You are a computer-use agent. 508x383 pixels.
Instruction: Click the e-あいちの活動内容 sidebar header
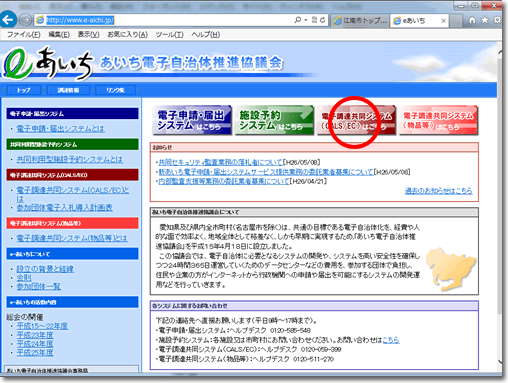pos(72,302)
